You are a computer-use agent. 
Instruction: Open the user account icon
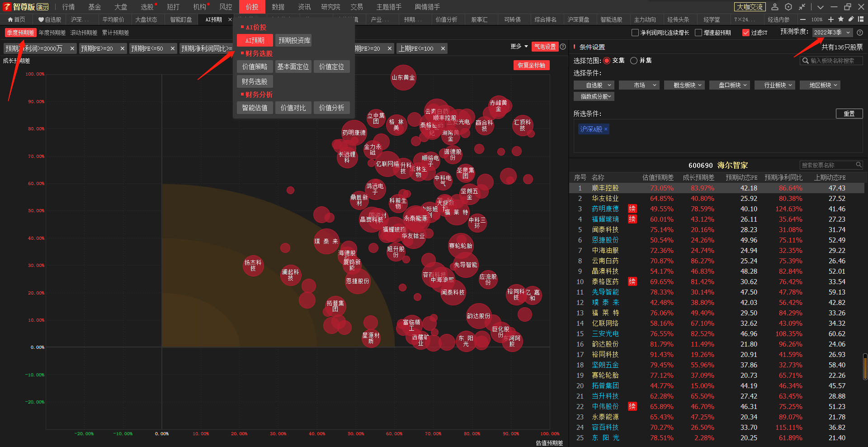coord(774,7)
